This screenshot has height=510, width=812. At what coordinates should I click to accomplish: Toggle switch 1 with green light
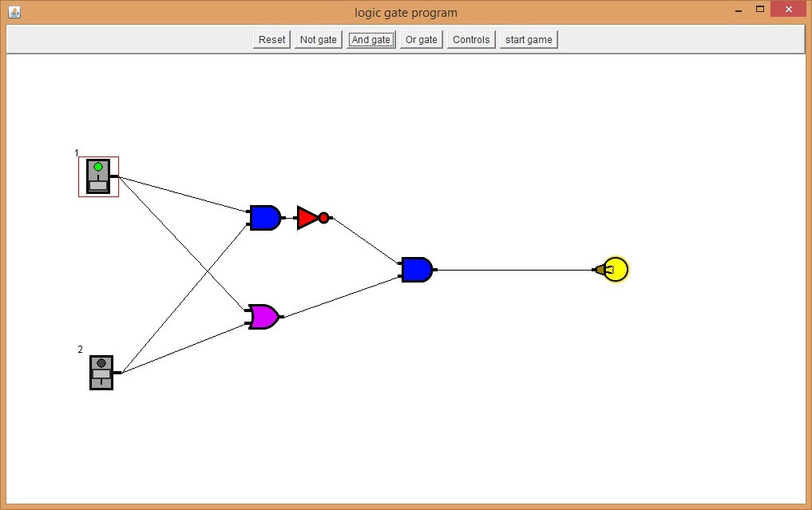(98, 176)
